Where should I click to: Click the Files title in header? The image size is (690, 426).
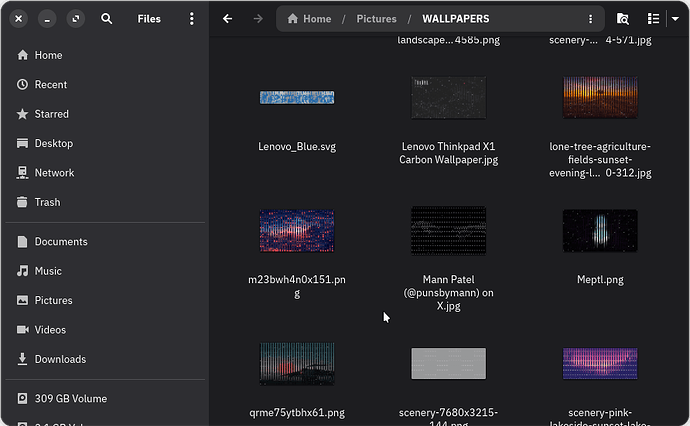pos(149,19)
